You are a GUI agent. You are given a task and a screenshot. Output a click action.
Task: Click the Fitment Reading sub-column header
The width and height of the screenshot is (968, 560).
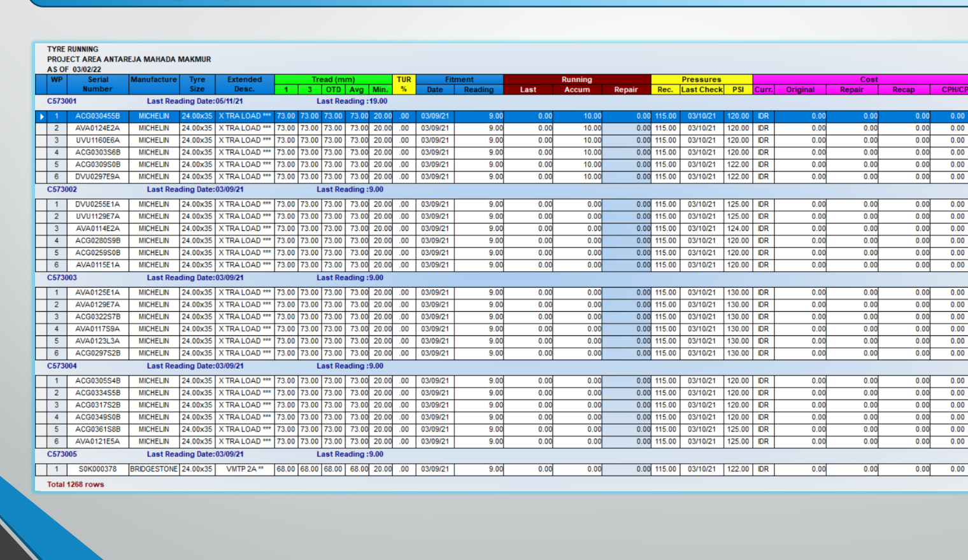479,90
